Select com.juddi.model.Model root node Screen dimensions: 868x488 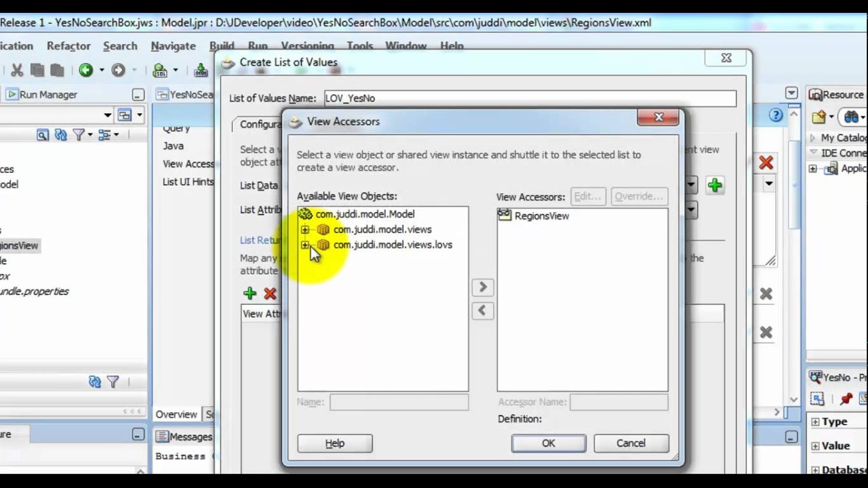click(x=365, y=214)
